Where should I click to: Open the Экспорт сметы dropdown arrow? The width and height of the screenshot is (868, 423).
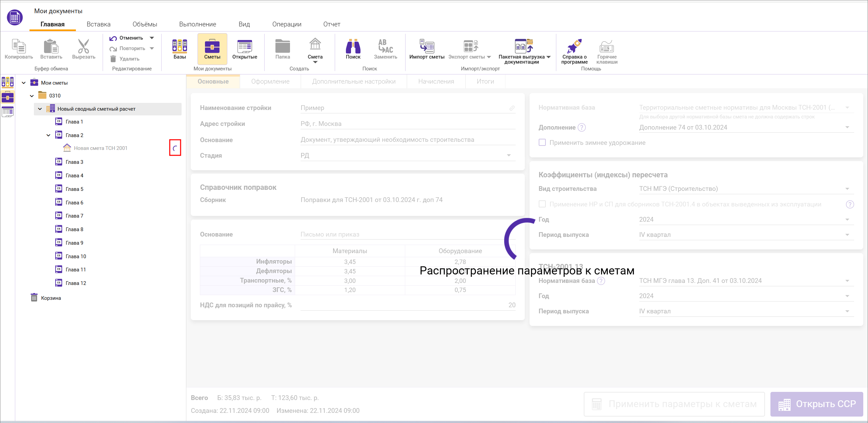click(489, 57)
